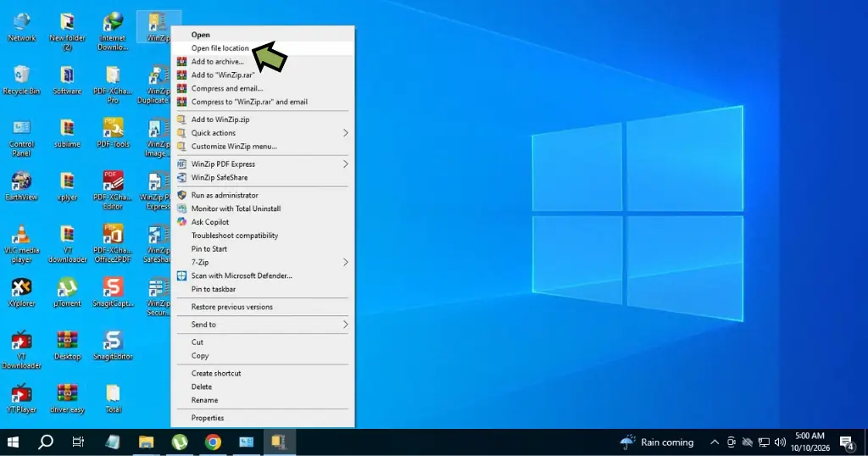Select the New folder (2) desktop icon

click(x=67, y=31)
